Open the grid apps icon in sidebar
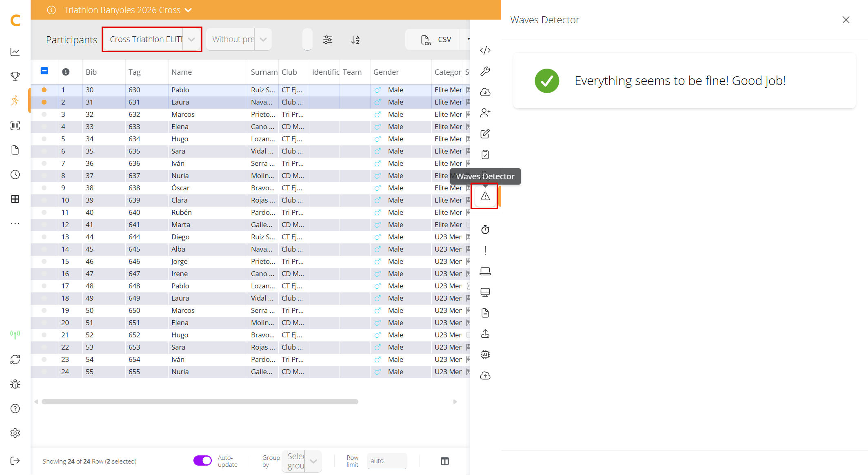The height and width of the screenshot is (475, 868). click(x=15, y=199)
